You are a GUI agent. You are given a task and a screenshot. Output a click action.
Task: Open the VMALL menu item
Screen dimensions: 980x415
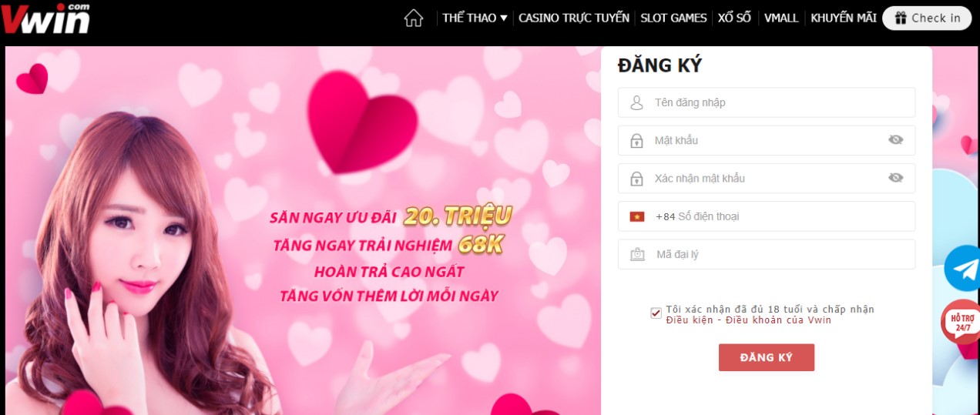tap(781, 18)
